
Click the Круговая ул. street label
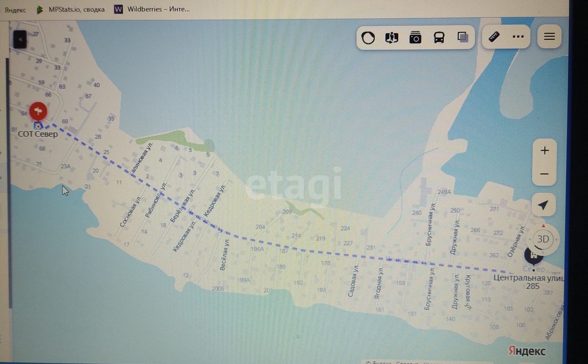[468, 292]
